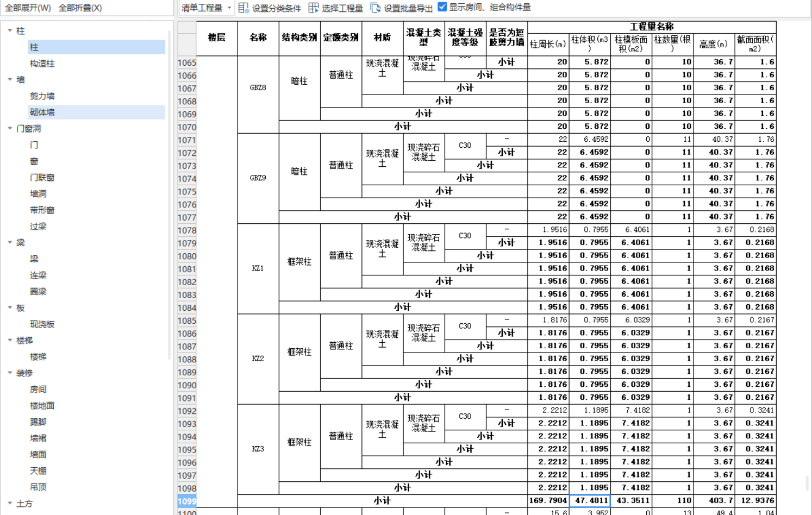Collapse the 门窗洞 tree group

pos(10,129)
